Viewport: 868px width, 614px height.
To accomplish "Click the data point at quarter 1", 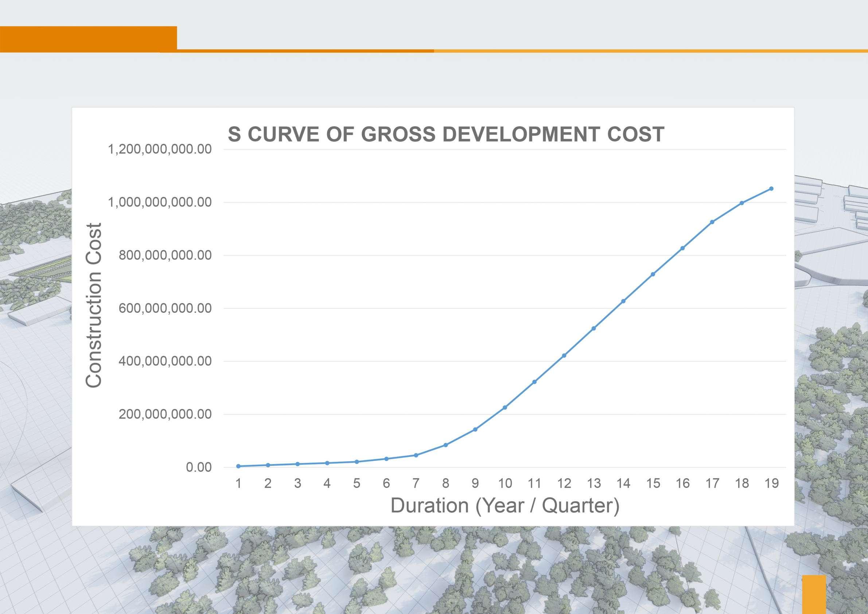I will click(238, 466).
